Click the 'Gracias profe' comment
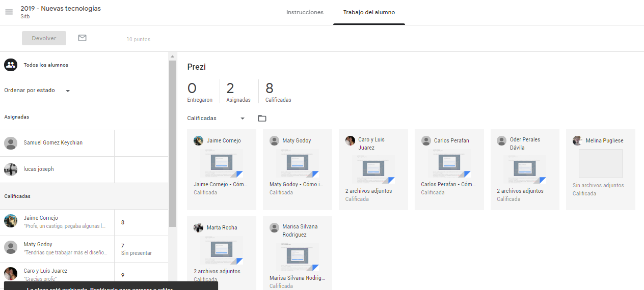The image size is (644, 290). [x=40, y=279]
